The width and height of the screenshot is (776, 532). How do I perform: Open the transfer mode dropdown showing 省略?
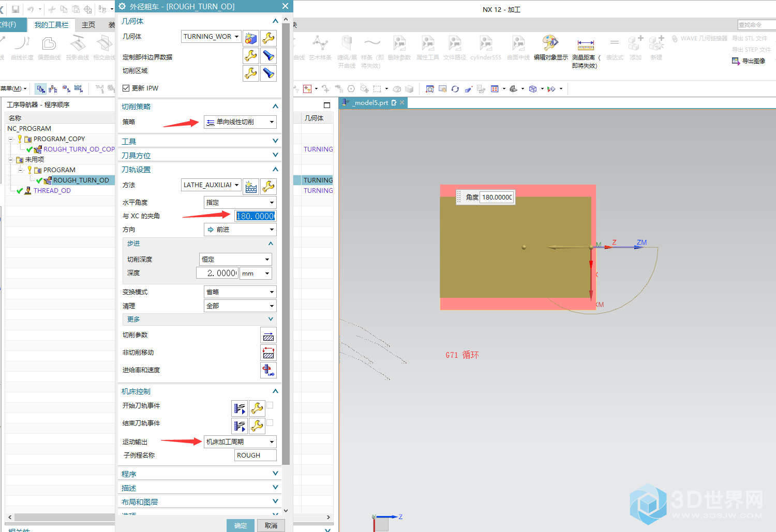[x=240, y=292]
